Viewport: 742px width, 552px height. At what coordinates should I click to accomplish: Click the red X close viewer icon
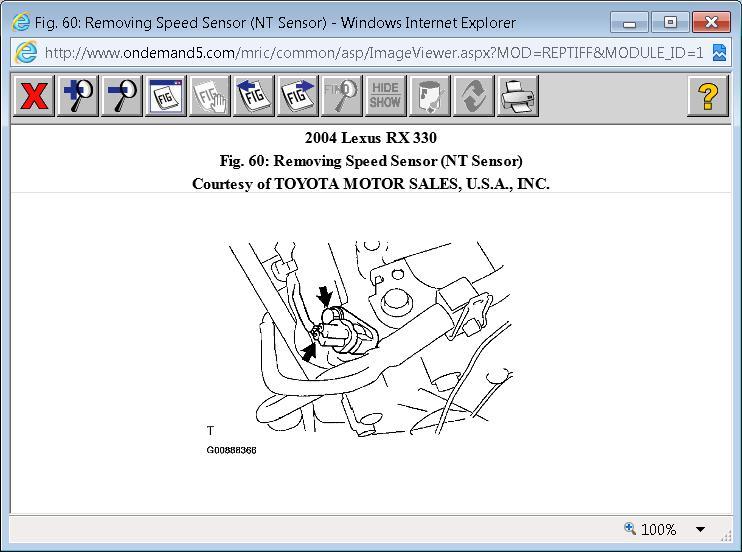tap(34, 96)
